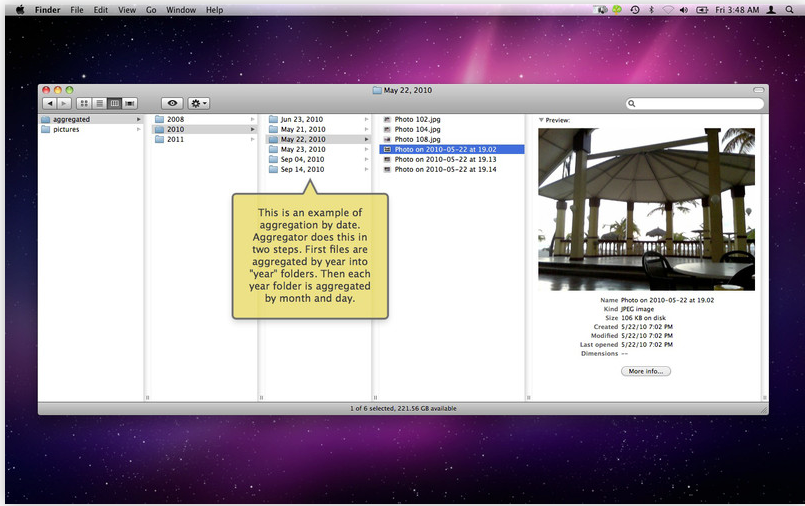Go forward with the Finder forward arrow
Screen dimensions: 805x506
[x=64, y=104]
